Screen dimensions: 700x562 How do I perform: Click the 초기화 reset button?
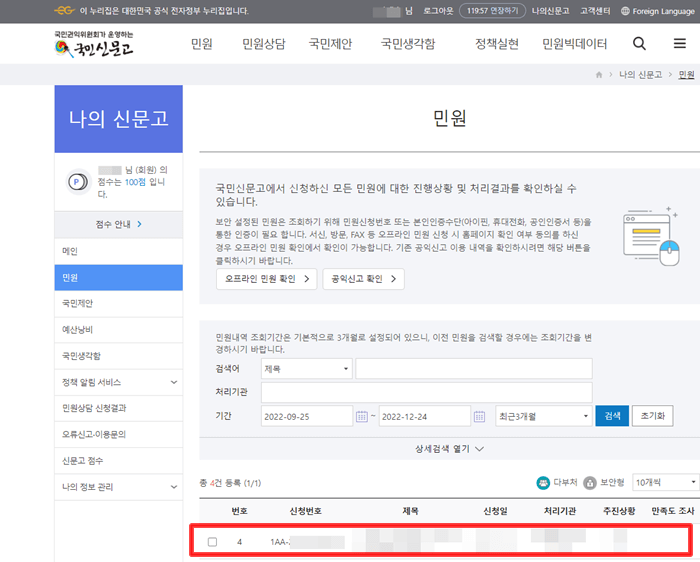click(653, 416)
